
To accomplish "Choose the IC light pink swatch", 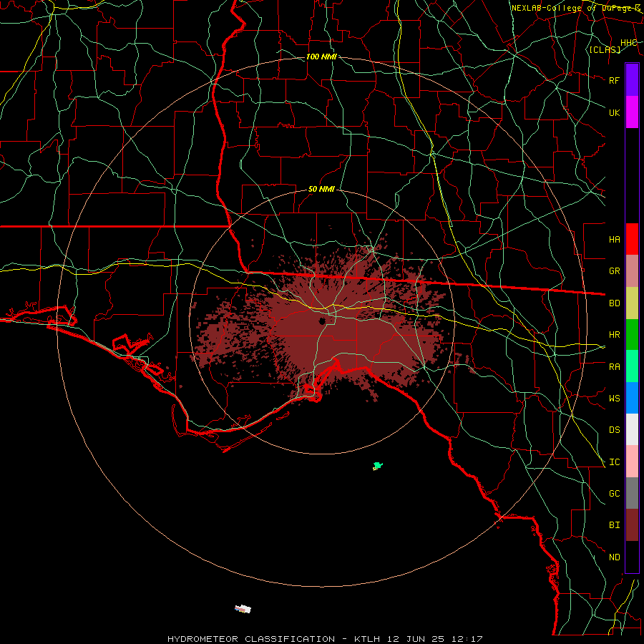I will pos(632,462).
